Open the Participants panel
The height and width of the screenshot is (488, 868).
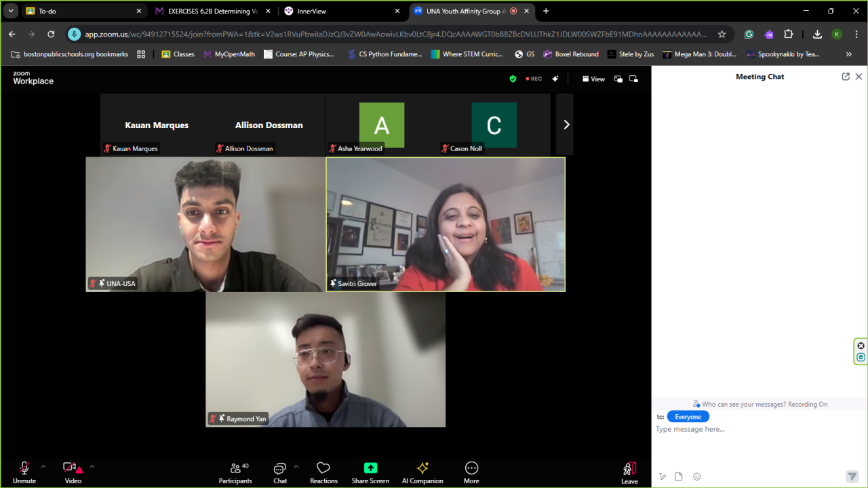(x=235, y=472)
